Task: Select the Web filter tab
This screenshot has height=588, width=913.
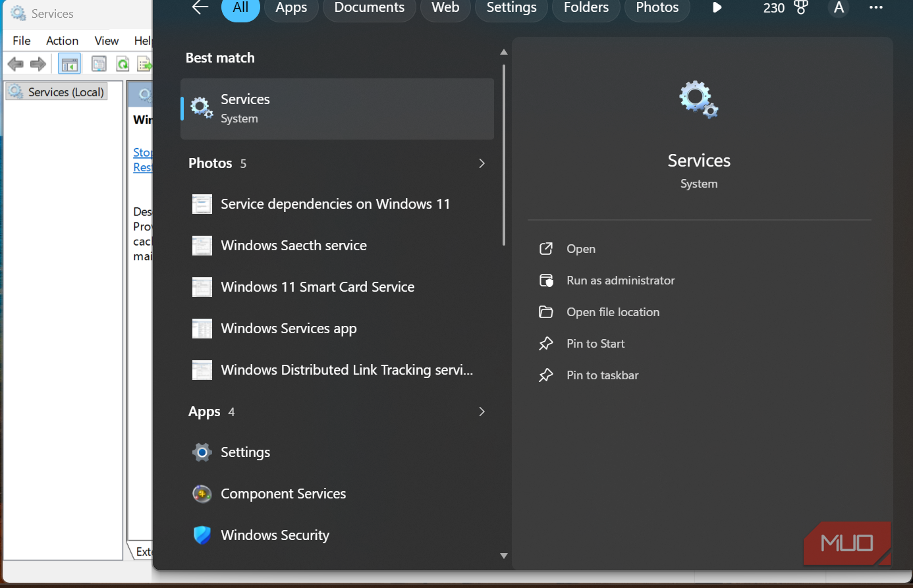Action: pyautogui.click(x=445, y=8)
